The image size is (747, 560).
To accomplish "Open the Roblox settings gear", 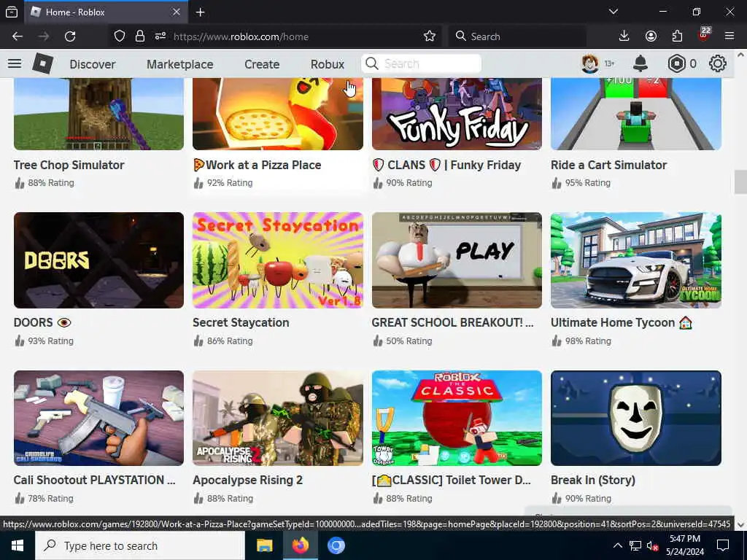I will pyautogui.click(x=718, y=63).
